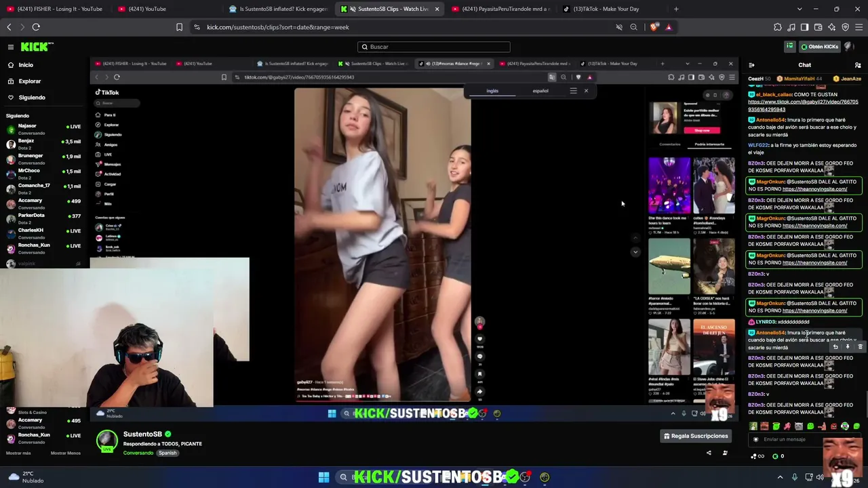Screen dimensions: 868x488
Task: Click Mostrar Menos in the sidebar
Action: point(65,453)
